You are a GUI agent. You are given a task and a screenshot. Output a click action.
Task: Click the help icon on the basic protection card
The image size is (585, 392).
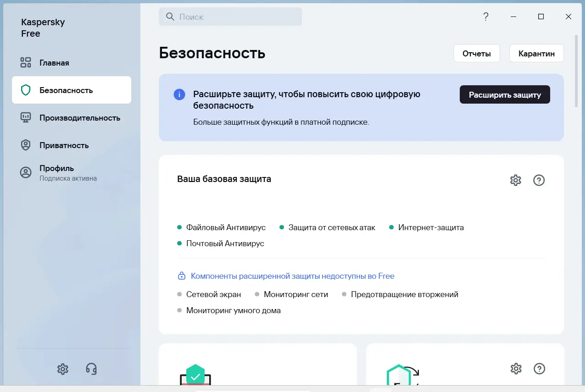[539, 180]
